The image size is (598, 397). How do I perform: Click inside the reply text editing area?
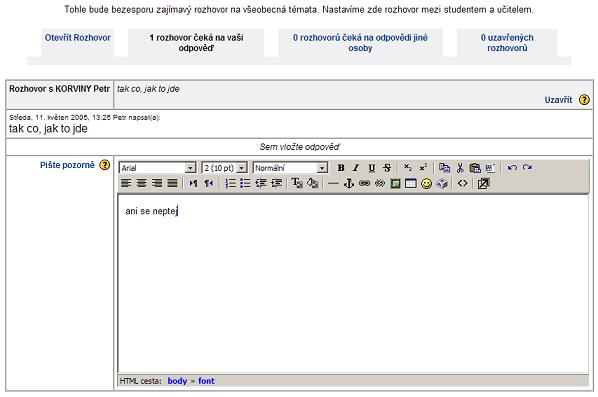(x=353, y=284)
